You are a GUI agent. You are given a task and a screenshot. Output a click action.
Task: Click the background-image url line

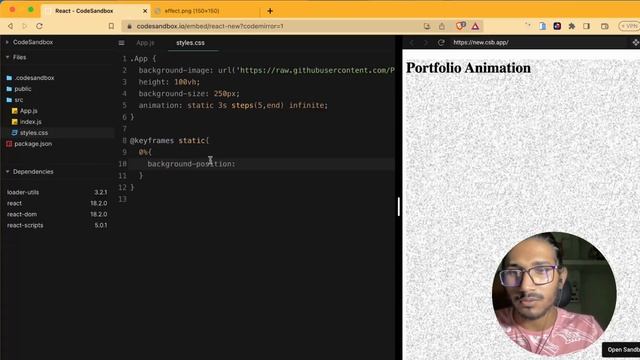tap(267, 70)
